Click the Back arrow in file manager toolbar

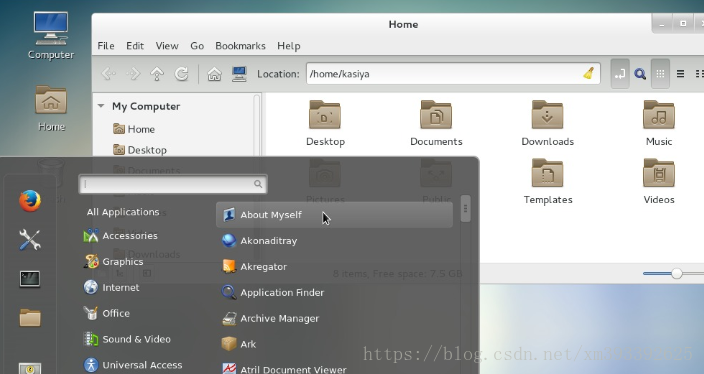109,74
